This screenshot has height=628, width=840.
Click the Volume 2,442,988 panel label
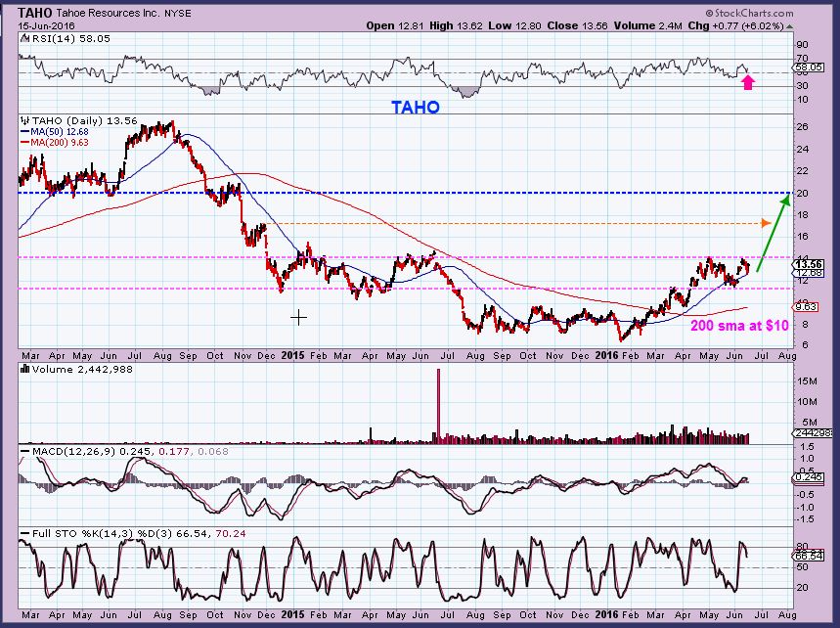82,369
